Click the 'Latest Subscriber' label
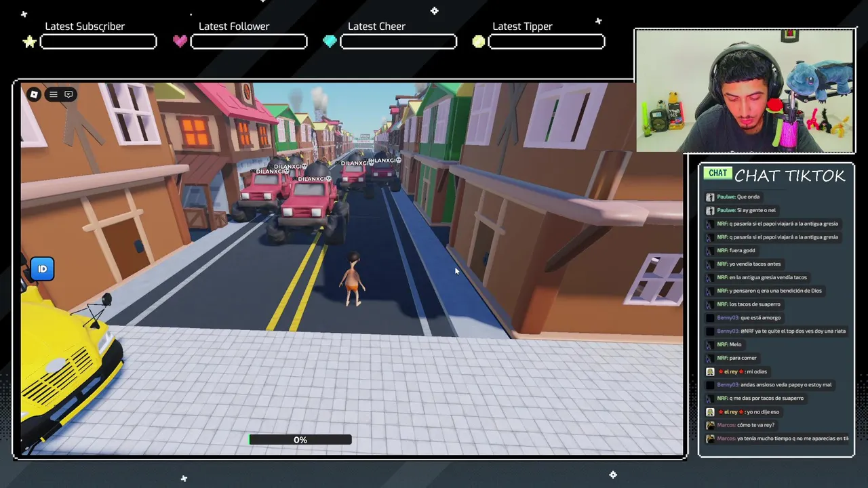This screenshot has width=868, height=488. point(85,26)
